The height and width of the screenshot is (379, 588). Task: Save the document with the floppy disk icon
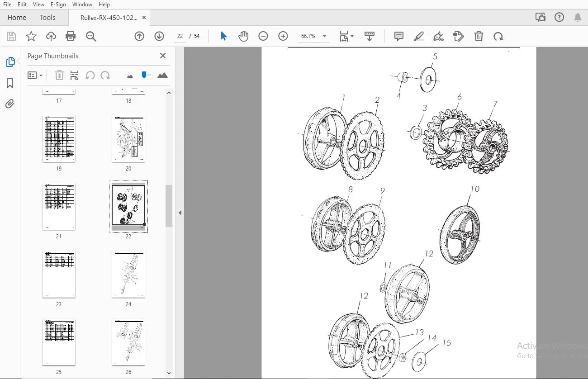11,37
